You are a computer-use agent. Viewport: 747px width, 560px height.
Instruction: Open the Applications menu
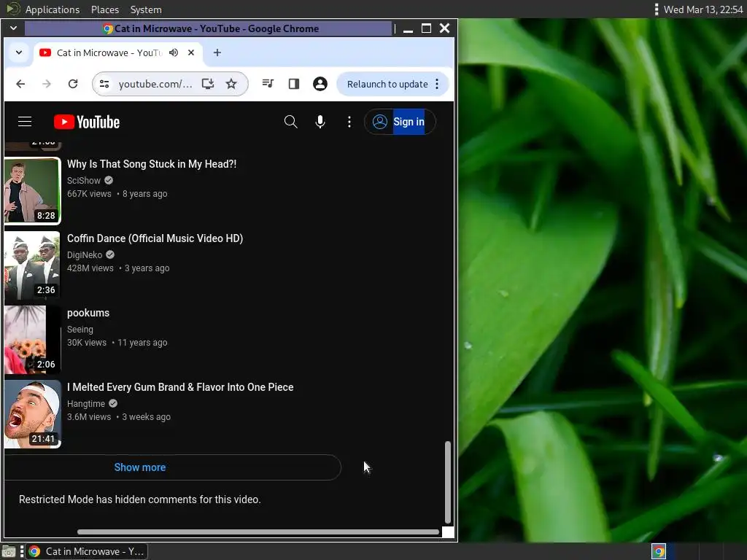[53, 9]
